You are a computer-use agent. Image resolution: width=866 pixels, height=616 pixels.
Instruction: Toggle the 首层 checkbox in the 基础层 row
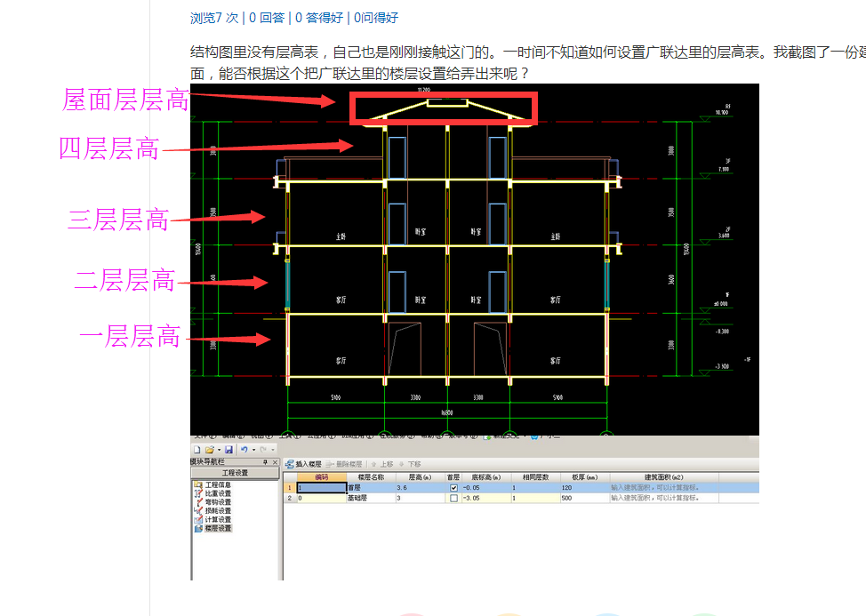pyautogui.click(x=453, y=498)
